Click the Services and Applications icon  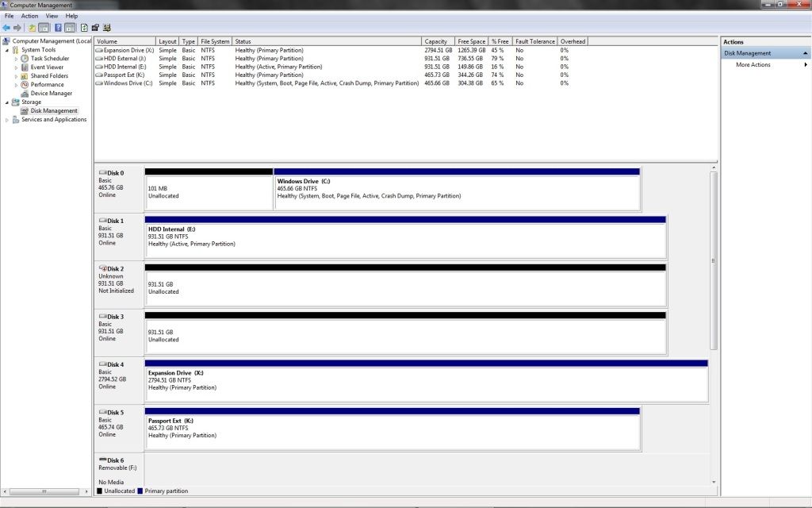click(16, 120)
